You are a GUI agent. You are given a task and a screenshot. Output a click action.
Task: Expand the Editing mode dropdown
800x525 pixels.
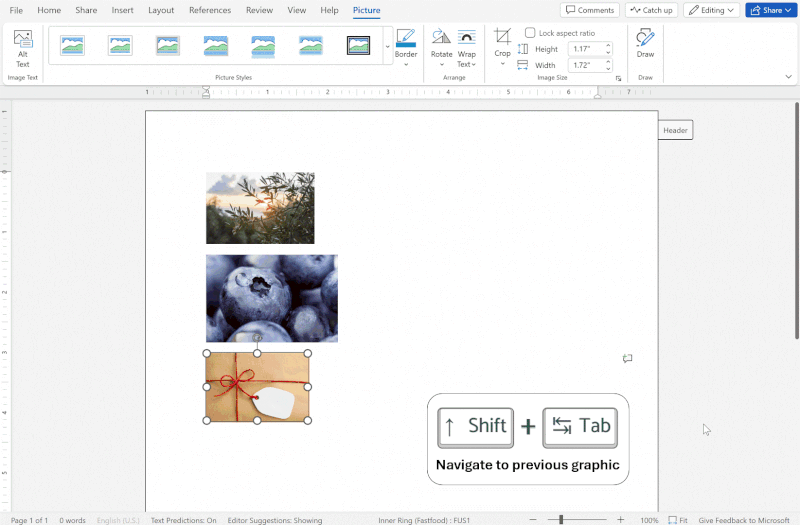pos(711,10)
